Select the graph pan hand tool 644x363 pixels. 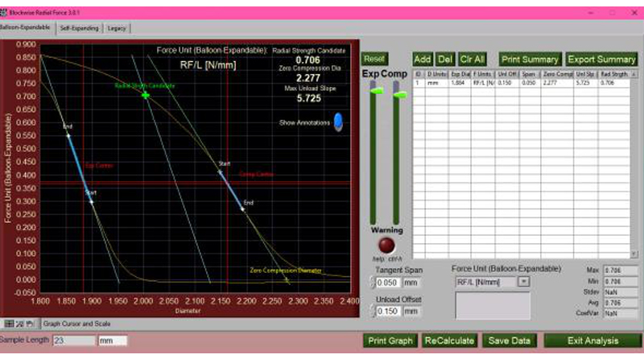click(30, 324)
